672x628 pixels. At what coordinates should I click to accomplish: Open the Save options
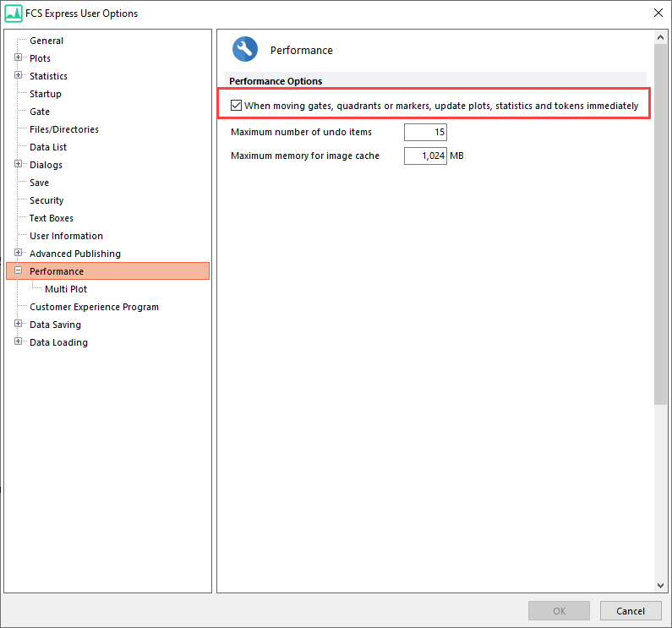point(39,183)
